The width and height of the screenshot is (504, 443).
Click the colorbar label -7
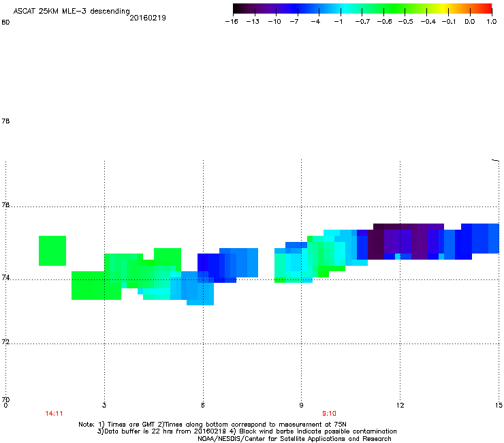(294, 22)
